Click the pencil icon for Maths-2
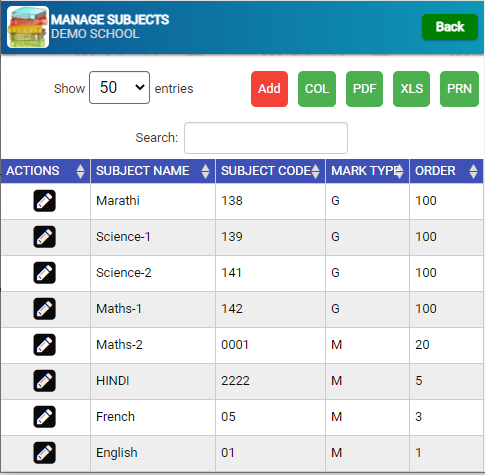This screenshot has height=475, width=485. [x=44, y=345]
